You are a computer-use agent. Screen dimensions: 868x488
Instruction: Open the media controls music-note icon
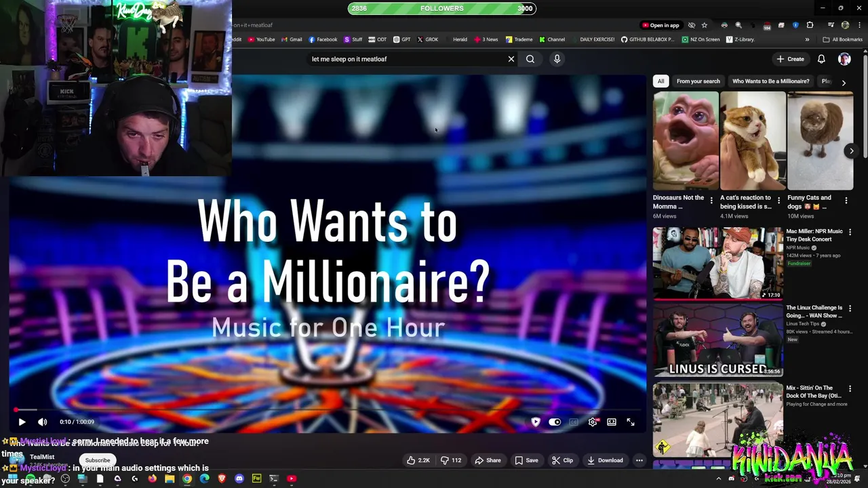point(831,25)
